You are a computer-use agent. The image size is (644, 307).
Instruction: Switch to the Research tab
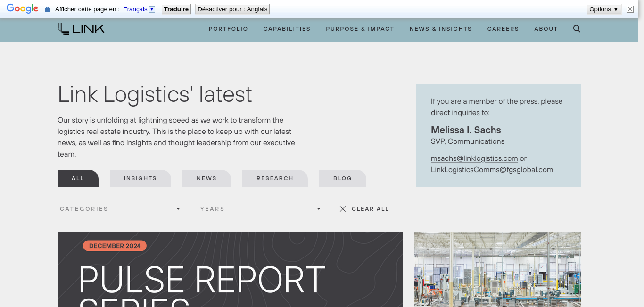pos(275,178)
